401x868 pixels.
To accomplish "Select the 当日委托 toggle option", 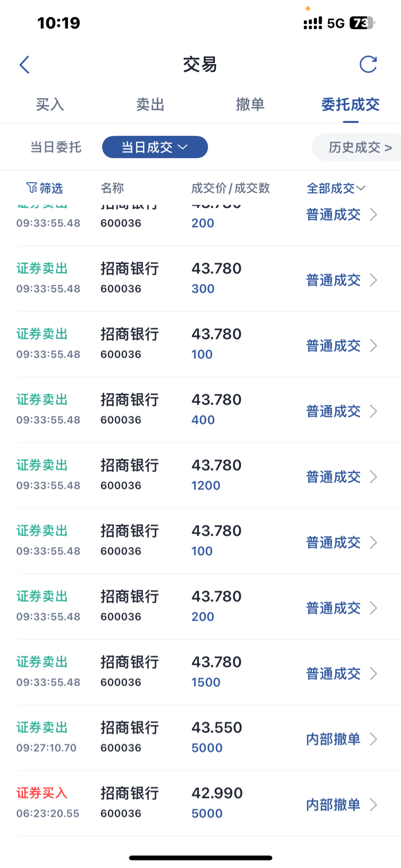I will coord(56,147).
